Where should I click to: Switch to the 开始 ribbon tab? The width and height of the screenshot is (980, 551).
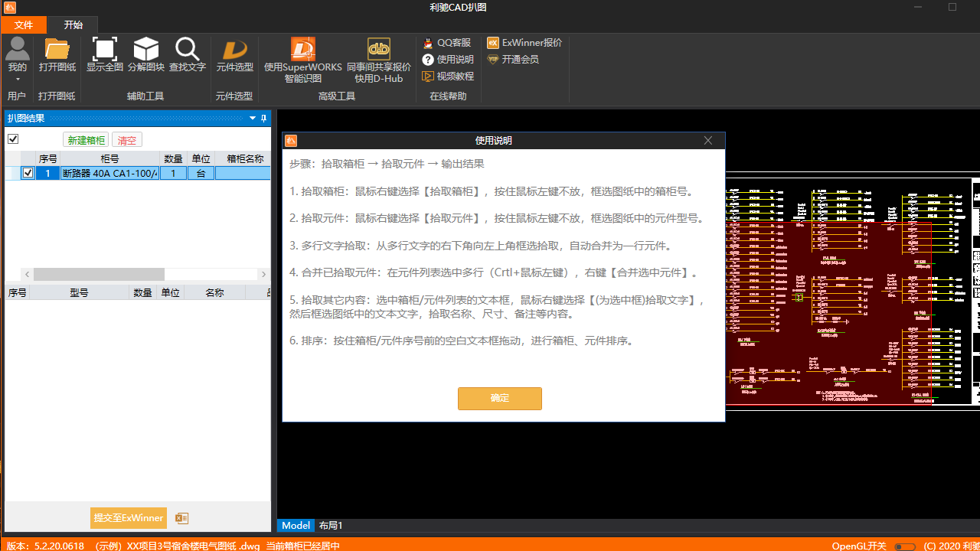coord(73,24)
